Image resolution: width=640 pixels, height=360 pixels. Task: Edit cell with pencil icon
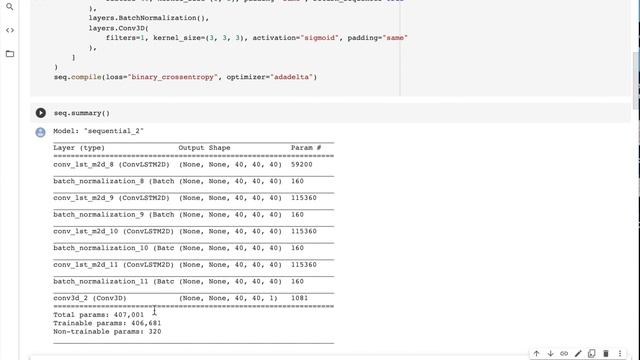point(578,353)
